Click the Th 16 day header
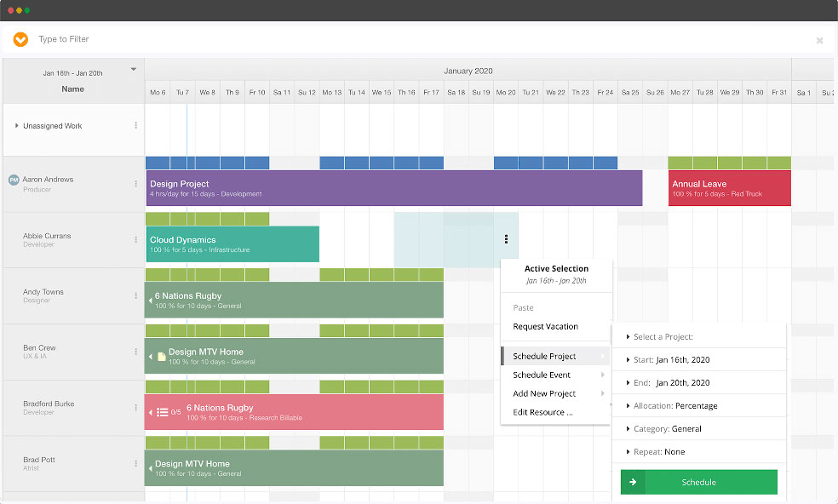 (406, 93)
